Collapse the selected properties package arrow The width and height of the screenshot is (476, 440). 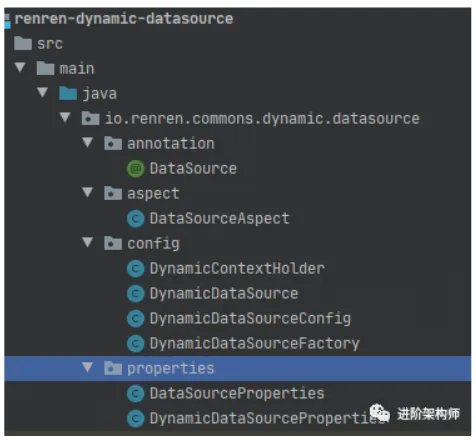pyautogui.click(x=88, y=367)
